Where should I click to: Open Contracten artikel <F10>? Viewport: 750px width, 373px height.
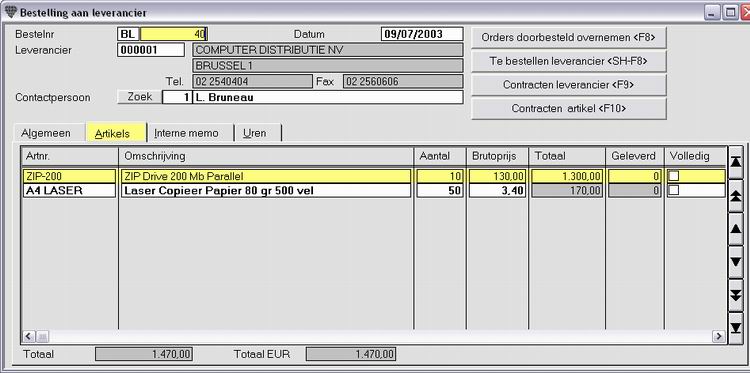(x=569, y=109)
